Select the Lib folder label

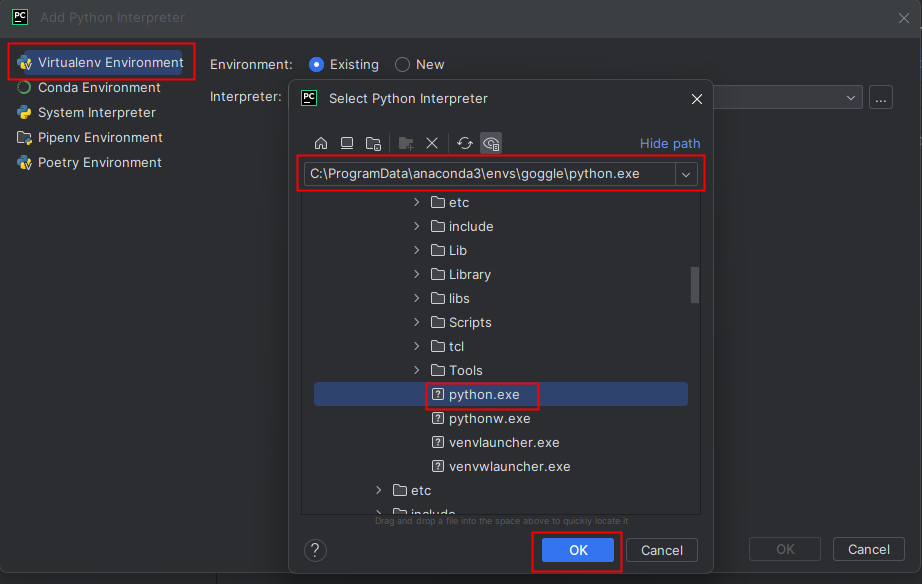pyautogui.click(x=457, y=251)
